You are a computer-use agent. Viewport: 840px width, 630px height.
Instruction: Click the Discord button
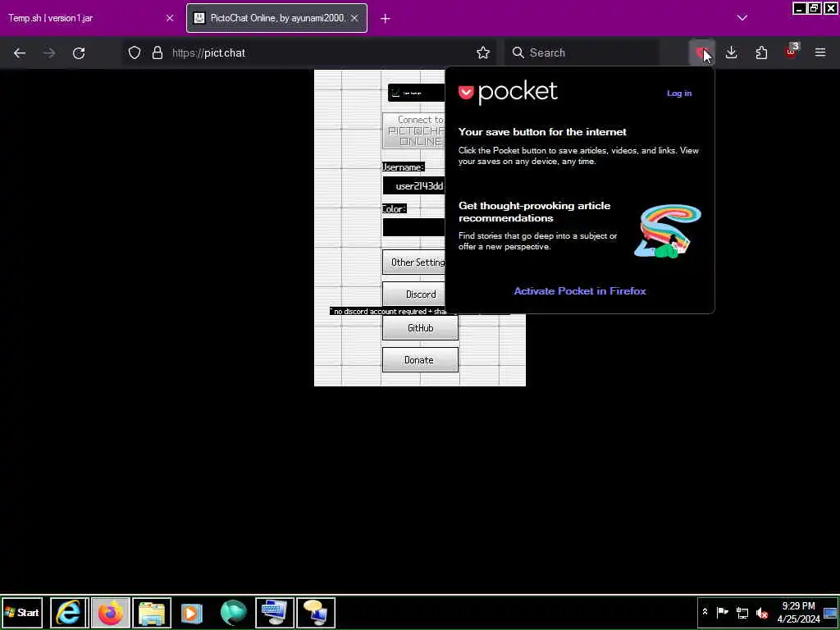point(413,294)
